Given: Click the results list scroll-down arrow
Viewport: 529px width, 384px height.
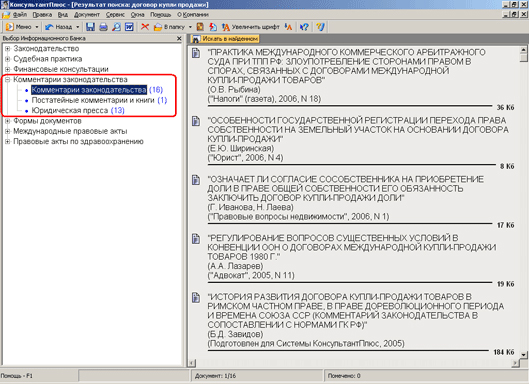Looking at the screenshot, I should (x=523, y=355).
